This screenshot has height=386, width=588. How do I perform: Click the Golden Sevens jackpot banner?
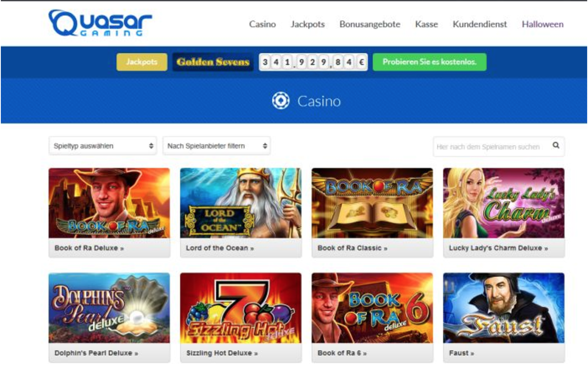point(213,62)
